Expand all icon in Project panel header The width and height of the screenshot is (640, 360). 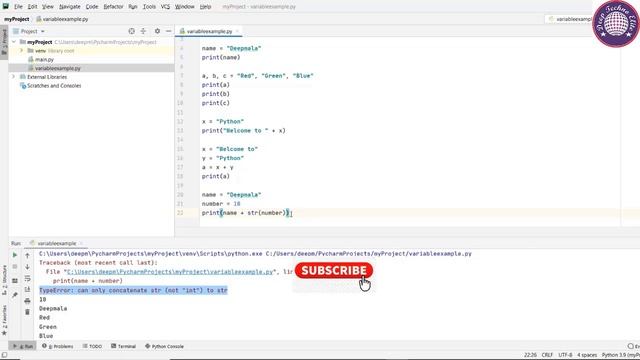[x=143, y=31]
